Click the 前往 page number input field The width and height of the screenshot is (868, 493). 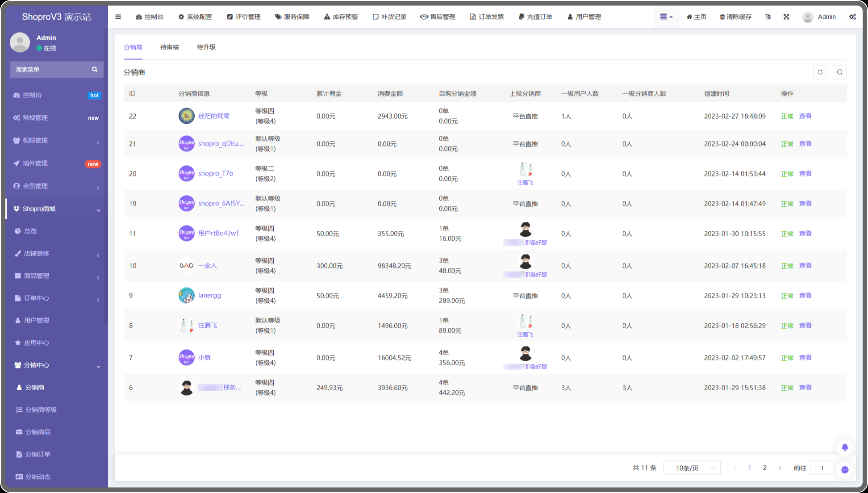click(x=822, y=468)
